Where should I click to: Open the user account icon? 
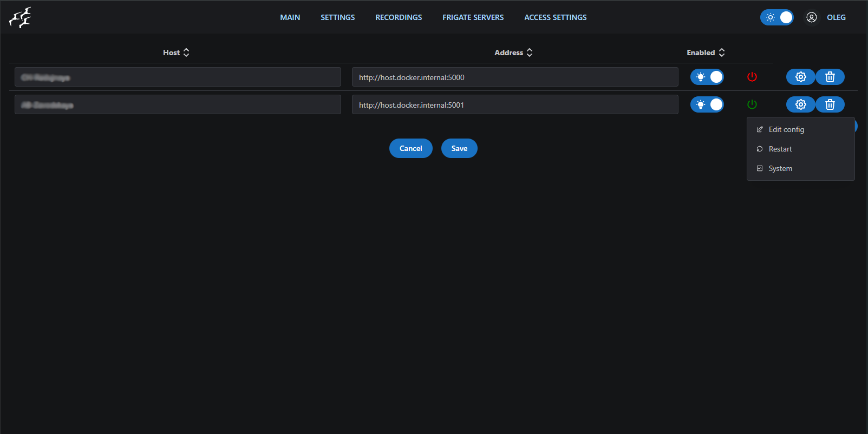pyautogui.click(x=811, y=17)
